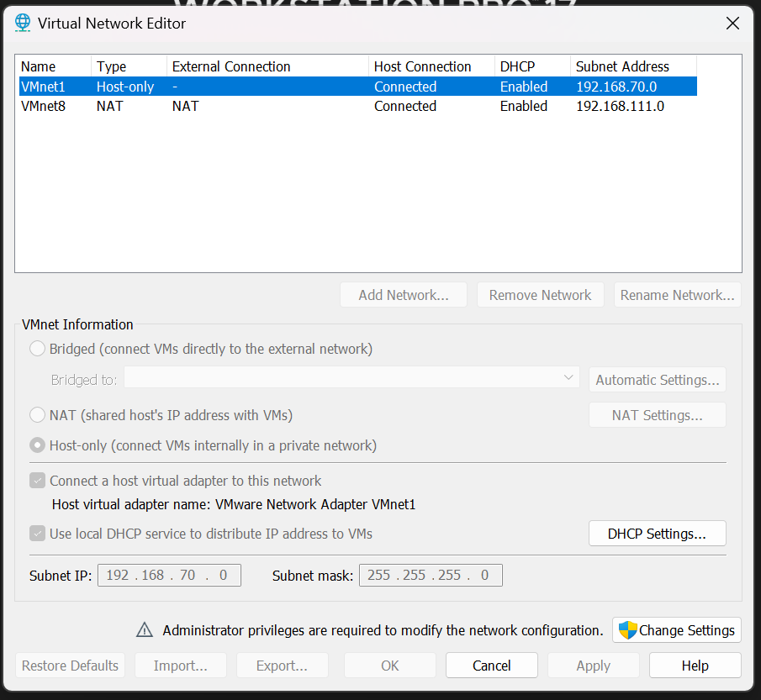Click the 192.168.70.0 subnet address cell

[x=616, y=87]
